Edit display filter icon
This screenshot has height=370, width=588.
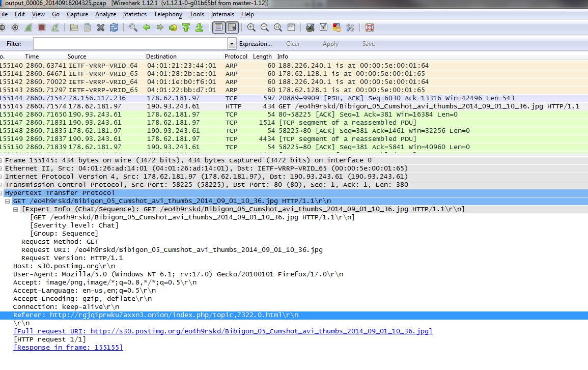pos(324,28)
